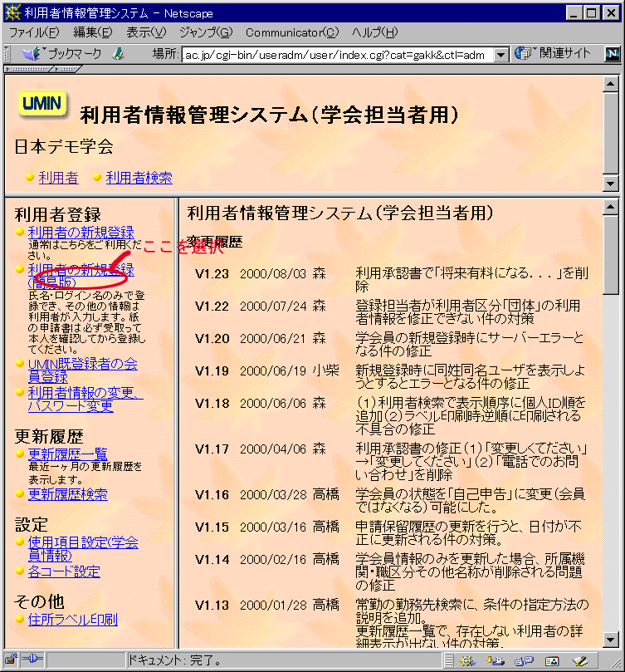The image size is (625, 672).
Task: Open the 関連サイト (related sites) button
Action: 554,54
